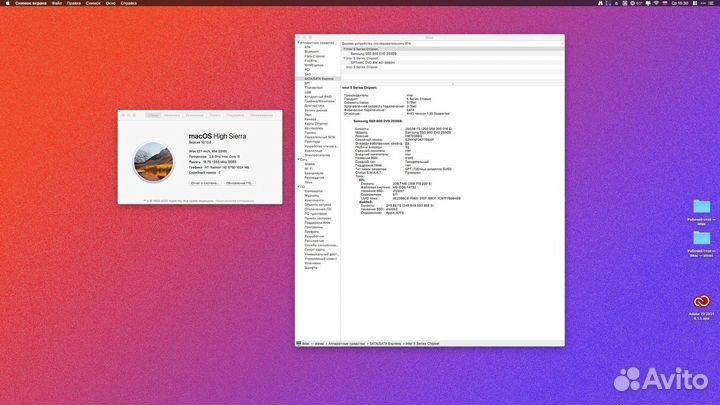720x405 pixels.
Task: Switch to the Поддержка tab in About window
Action: [x=235, y=115]
